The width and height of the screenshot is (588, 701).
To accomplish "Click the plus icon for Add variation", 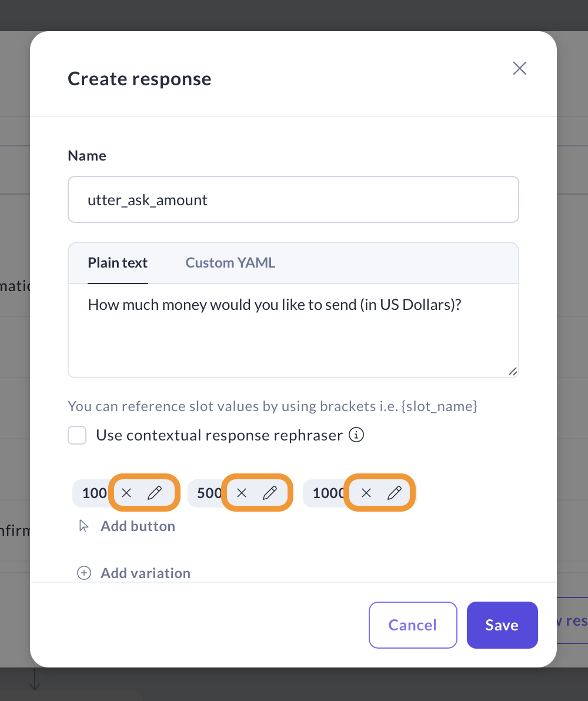I will 85,573.
